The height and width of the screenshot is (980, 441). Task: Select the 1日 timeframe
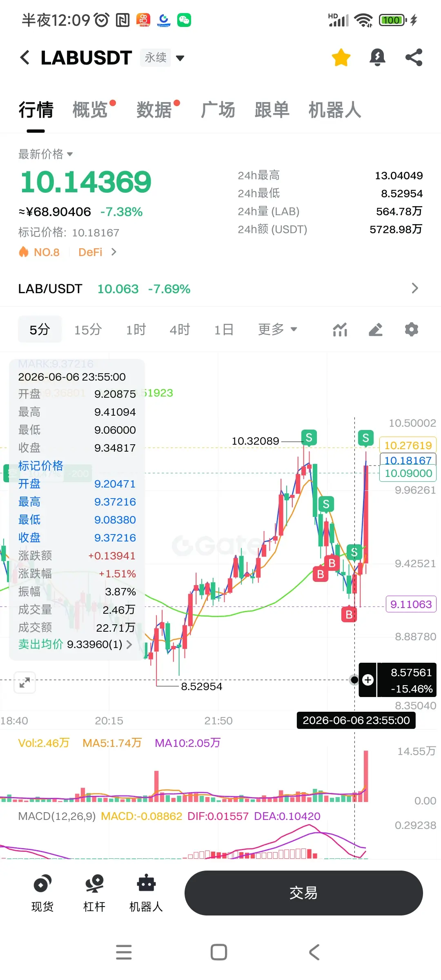[224, 330]
